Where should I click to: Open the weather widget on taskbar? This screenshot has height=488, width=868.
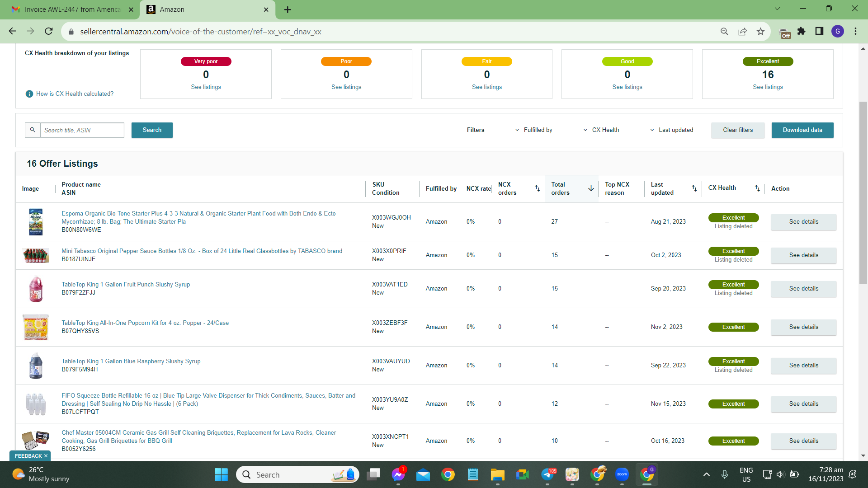41,474
